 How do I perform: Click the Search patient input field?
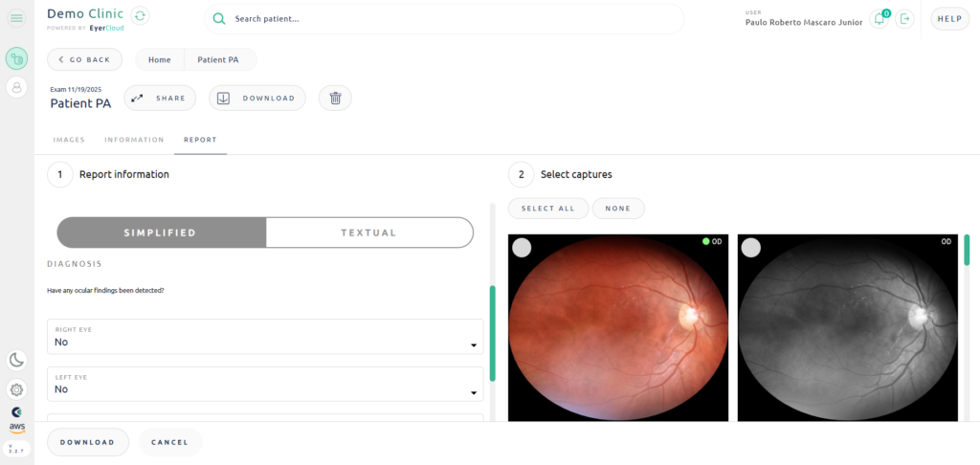pos(444,19)
